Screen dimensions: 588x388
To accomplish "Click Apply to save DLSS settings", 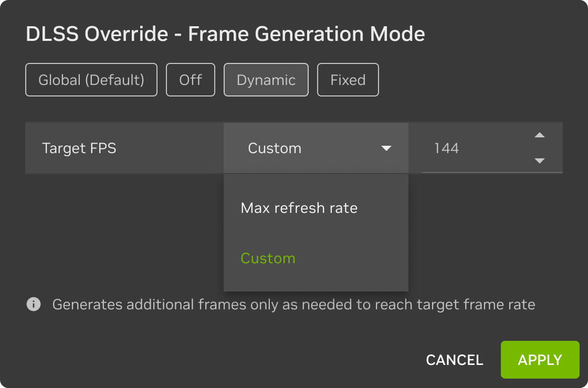I will [540, 360].
